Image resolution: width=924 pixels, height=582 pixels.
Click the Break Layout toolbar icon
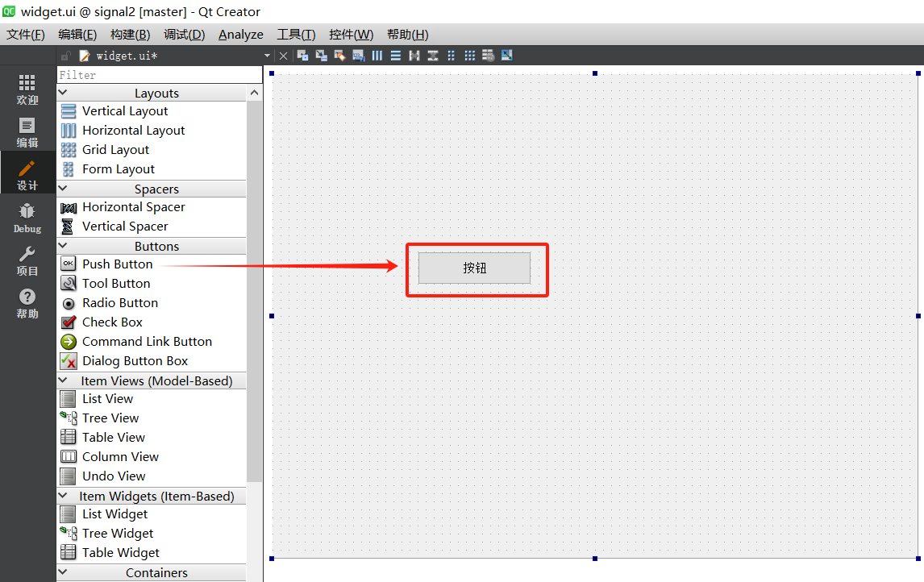click(x=488, y=56)
